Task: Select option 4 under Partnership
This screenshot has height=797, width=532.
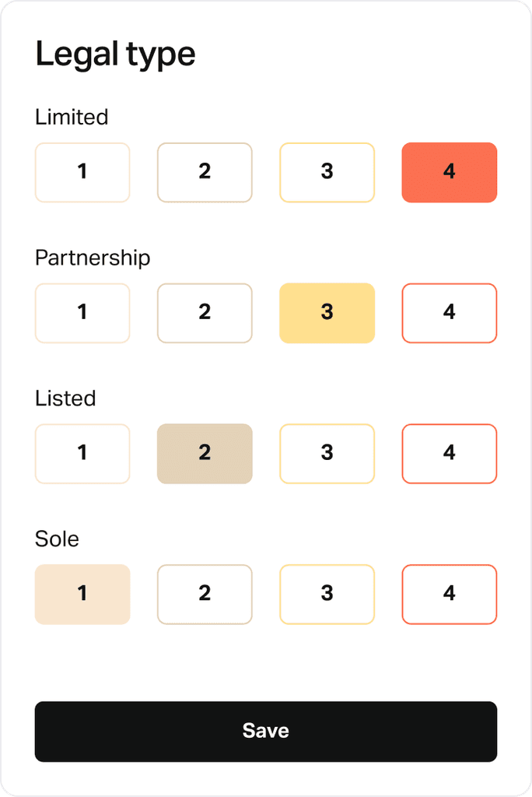Action: tap(450, 313)
